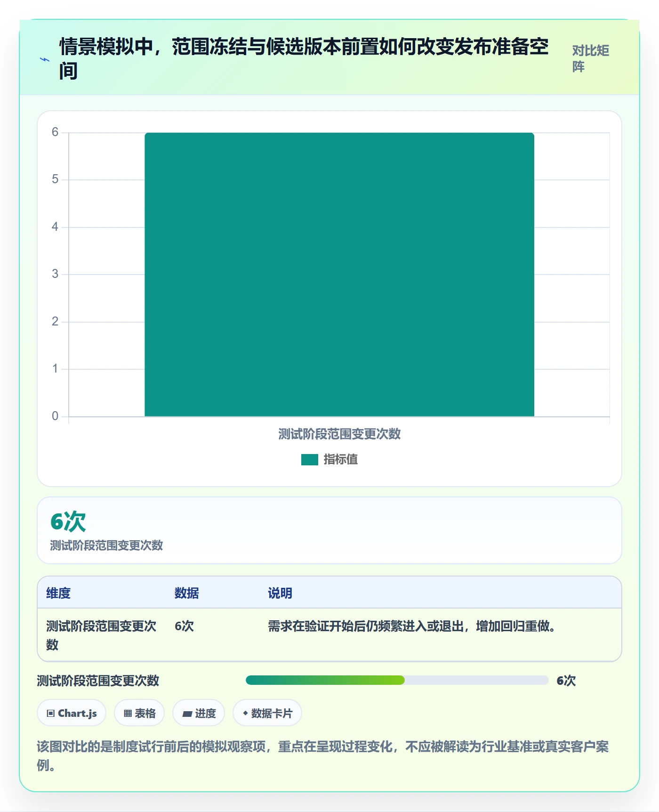Select the 对比矩阵 tag in the header
The width and height of the screenshot is (659, 812).
click(x=591, y=58)
